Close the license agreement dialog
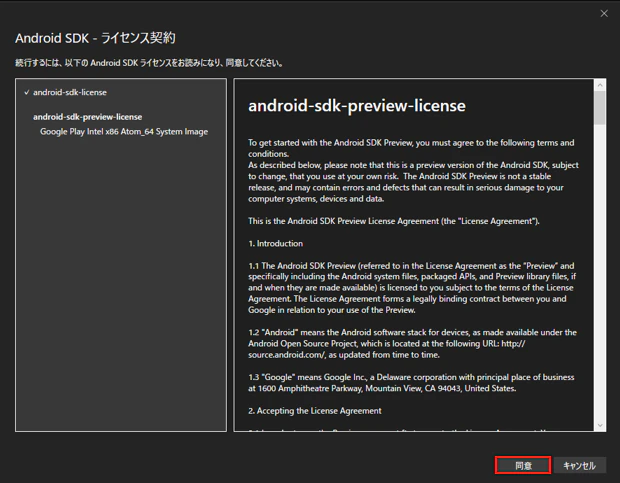This screenshot has width=620, height=483. click(604, 13)
